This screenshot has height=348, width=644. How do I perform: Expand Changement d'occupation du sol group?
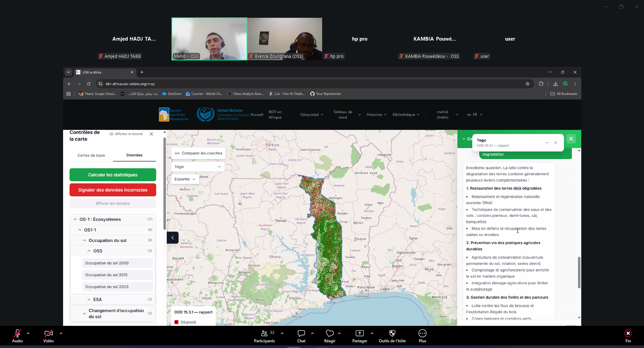[113, 313]
